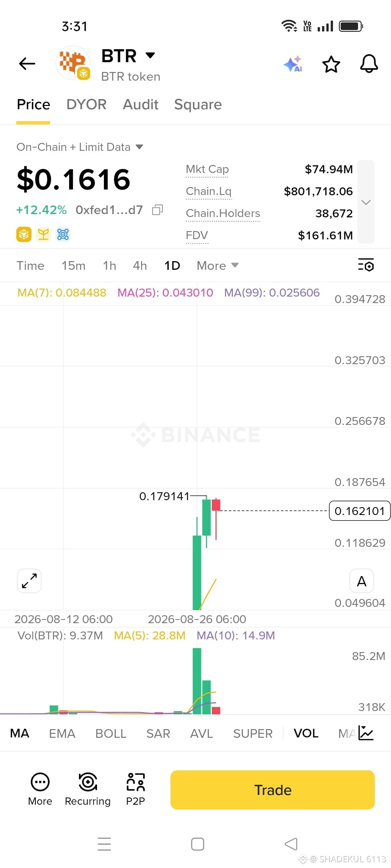The height and width of the screenshot is (868, 391).
Task: Open the Square tab
Action: 198,105
